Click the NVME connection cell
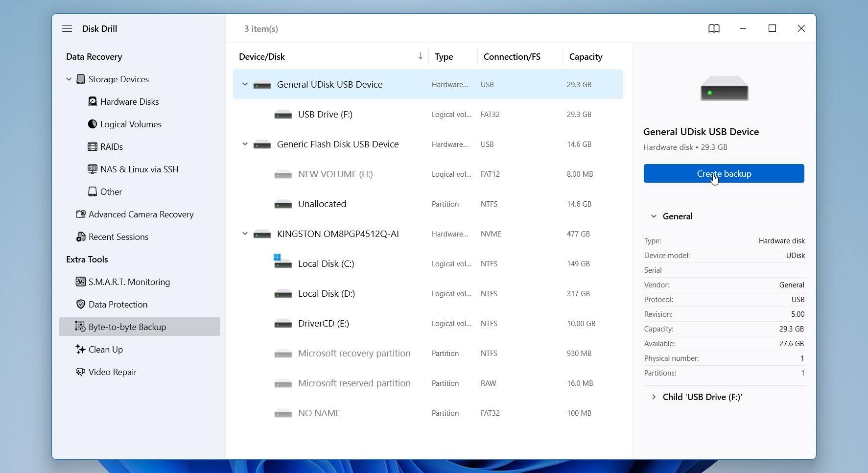868x473 pixels. click(491, 234)
